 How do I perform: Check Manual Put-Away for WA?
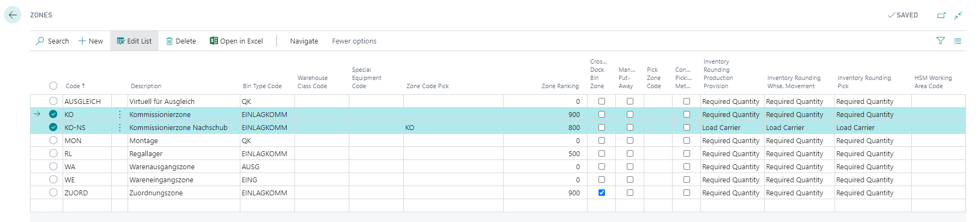coord(630,166)
